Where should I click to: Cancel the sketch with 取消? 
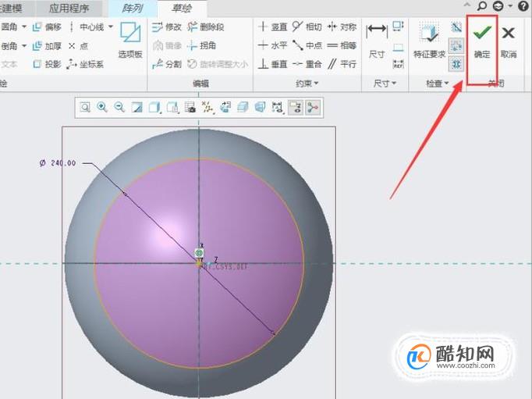pos(509,41)
